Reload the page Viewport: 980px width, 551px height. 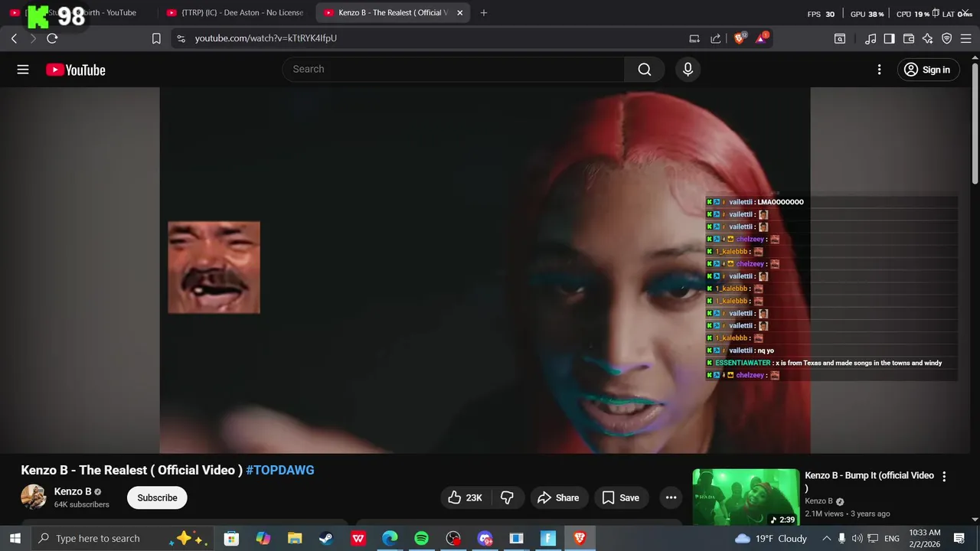point(52,38)
